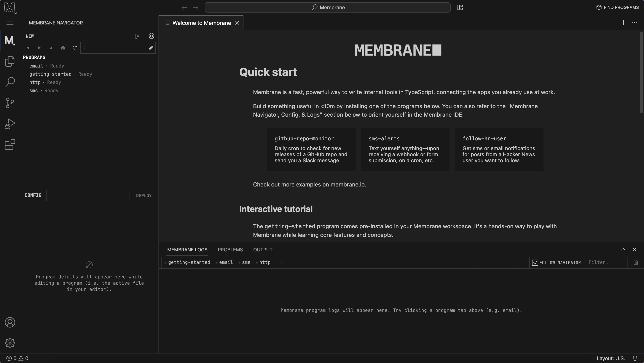This screenshot has width=644, height=363.
Task: Go to navigator home
Action: tap(63, 48)
